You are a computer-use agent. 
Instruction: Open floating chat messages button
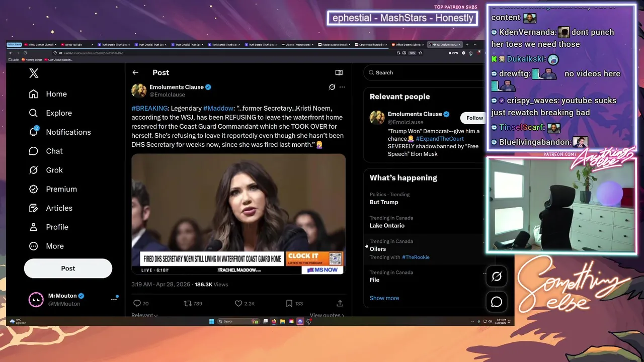pyautogui.click(x=497, y=302)
